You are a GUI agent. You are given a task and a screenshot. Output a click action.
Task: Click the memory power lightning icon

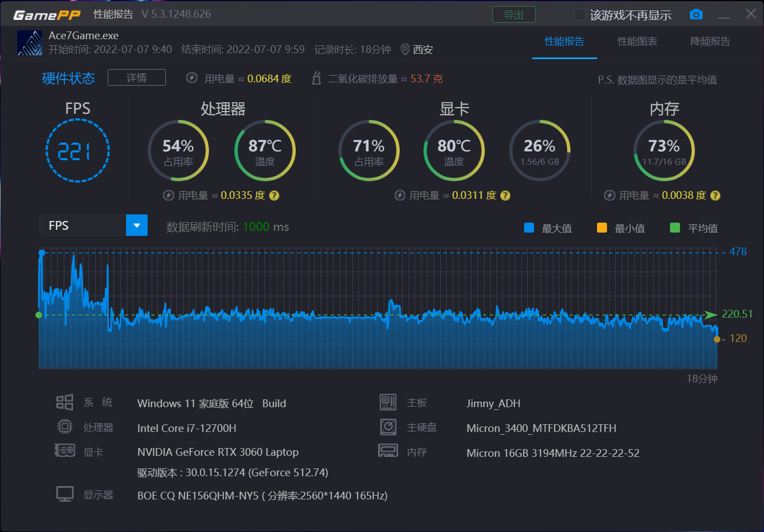point(610,196)
